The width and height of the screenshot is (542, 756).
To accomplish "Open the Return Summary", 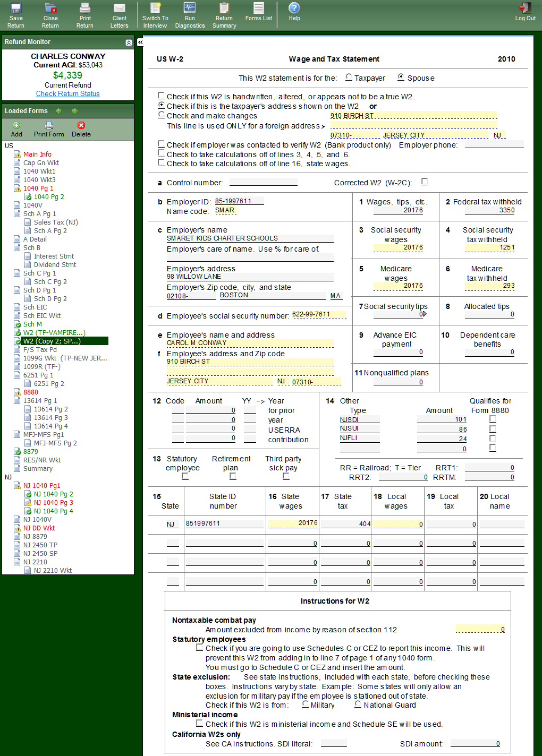I will point(224,15).
